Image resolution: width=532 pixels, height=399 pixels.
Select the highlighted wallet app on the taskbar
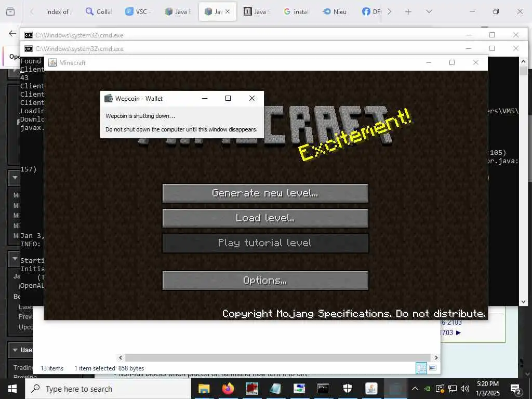395,389
